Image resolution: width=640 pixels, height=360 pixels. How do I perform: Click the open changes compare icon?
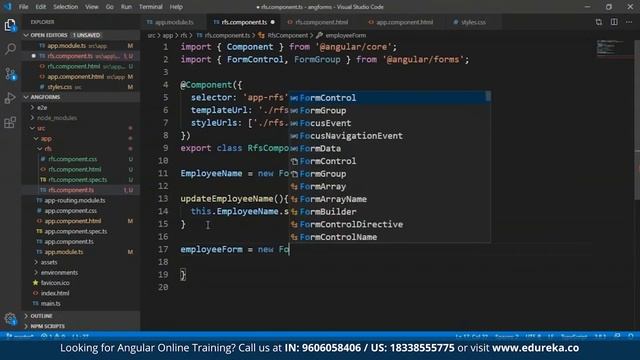tap(599, 22)
